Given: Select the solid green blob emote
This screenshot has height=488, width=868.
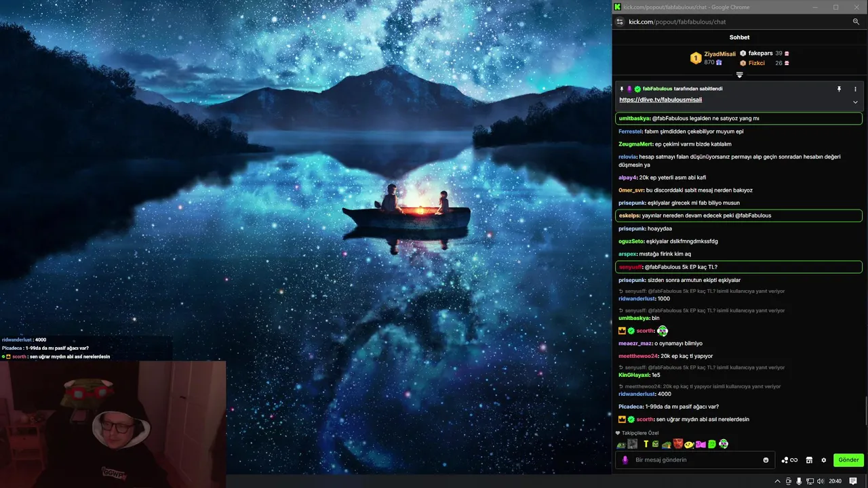Looking at the screenshot, I should point(712,445).
